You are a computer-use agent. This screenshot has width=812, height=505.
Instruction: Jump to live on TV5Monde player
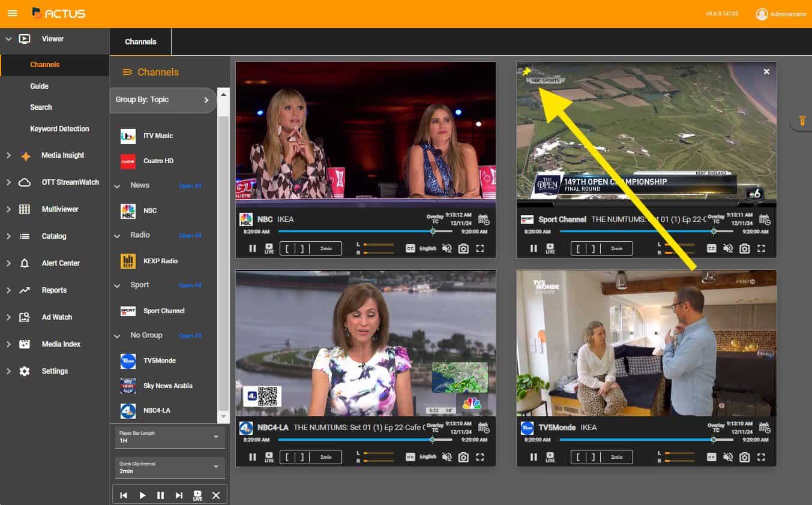coord(550,457)
